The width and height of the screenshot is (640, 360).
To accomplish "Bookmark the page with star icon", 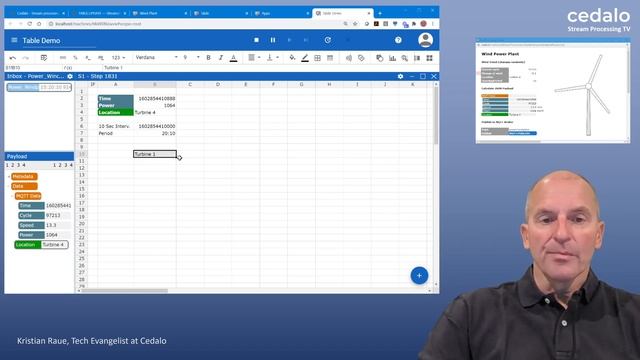I will (355, 24).
